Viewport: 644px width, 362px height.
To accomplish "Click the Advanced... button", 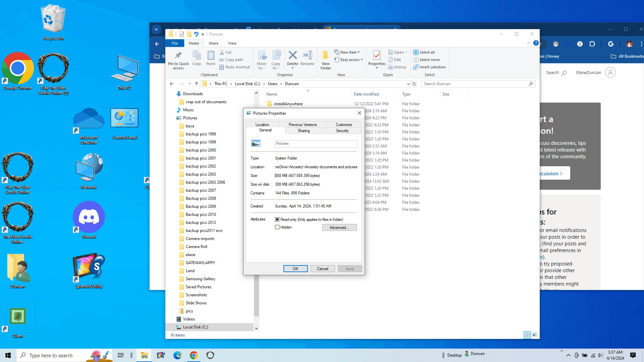I will (339, 228).
